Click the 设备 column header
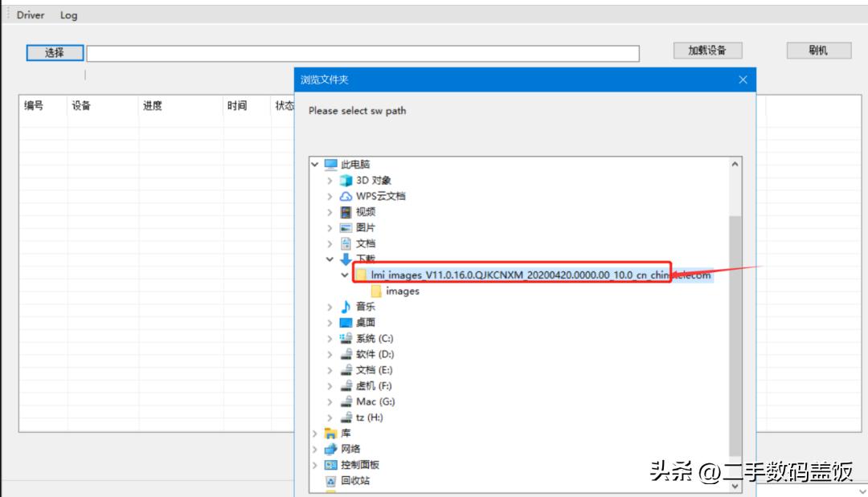The image size is (868, 497). pos(81,106)
